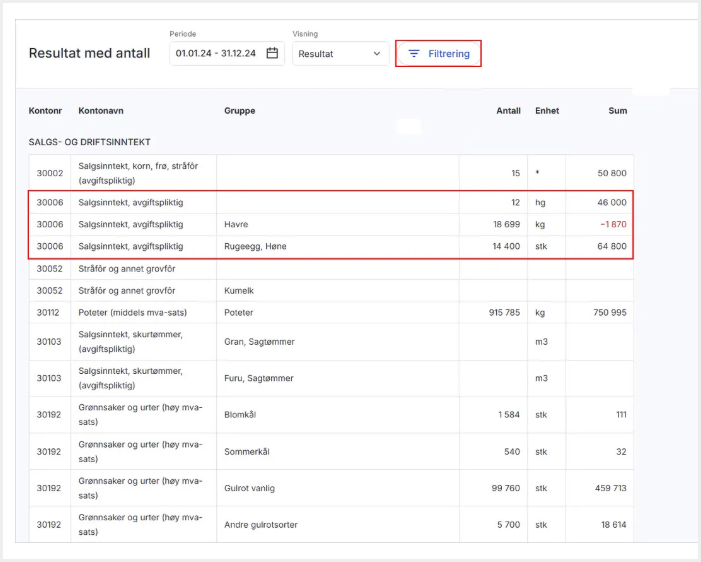This screenshot has width=701, height=562.
Task: Expand the Visning dropdown chevron
Action: point(377,54)
